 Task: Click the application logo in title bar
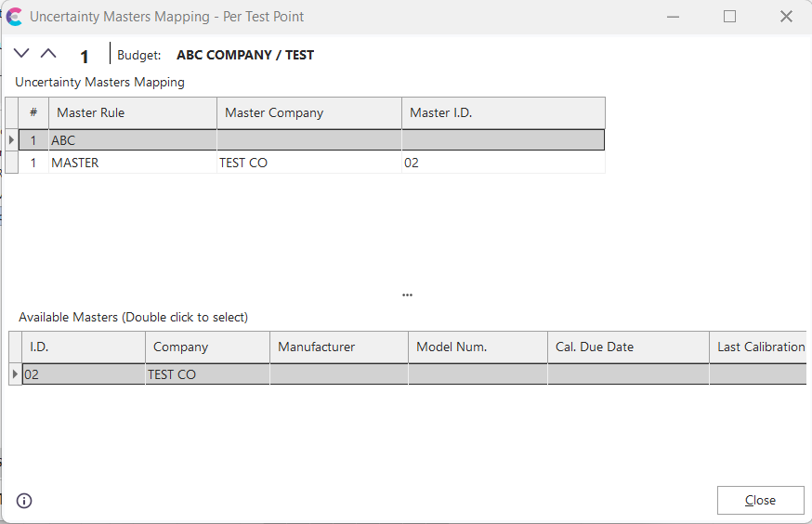(14, 17)
